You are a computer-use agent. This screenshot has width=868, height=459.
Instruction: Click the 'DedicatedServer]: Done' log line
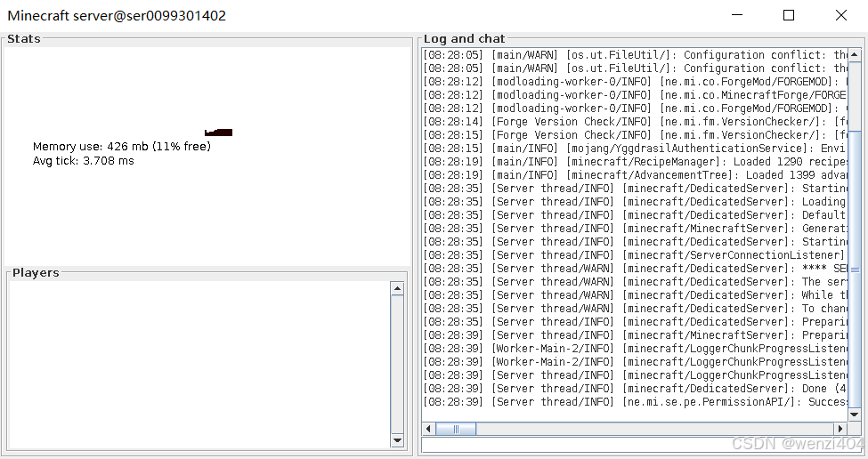point(635,388)
